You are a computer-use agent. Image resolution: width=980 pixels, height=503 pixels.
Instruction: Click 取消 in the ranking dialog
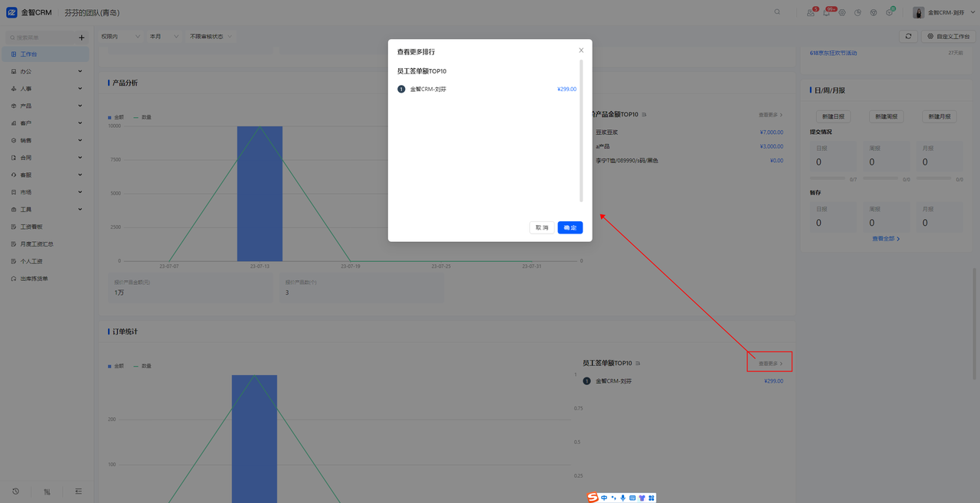pyautogui.click(x=542, y=227)
